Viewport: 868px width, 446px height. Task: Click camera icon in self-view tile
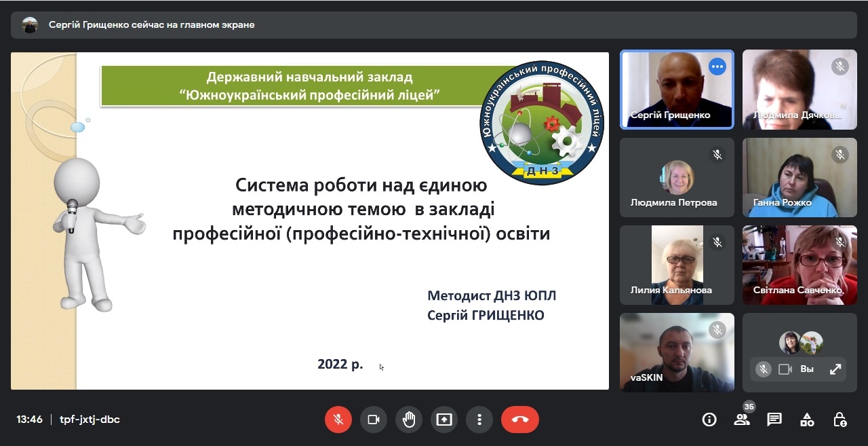pos(785,369)
